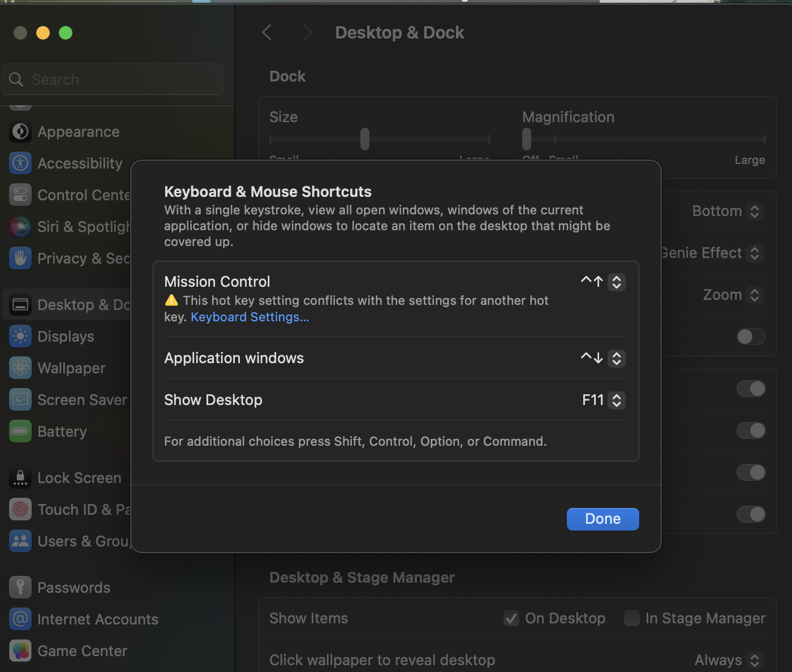Click the Click wallpaper to reveal desktop label
Viewport: 792px width, 672px height.
(x=382, y=660)
